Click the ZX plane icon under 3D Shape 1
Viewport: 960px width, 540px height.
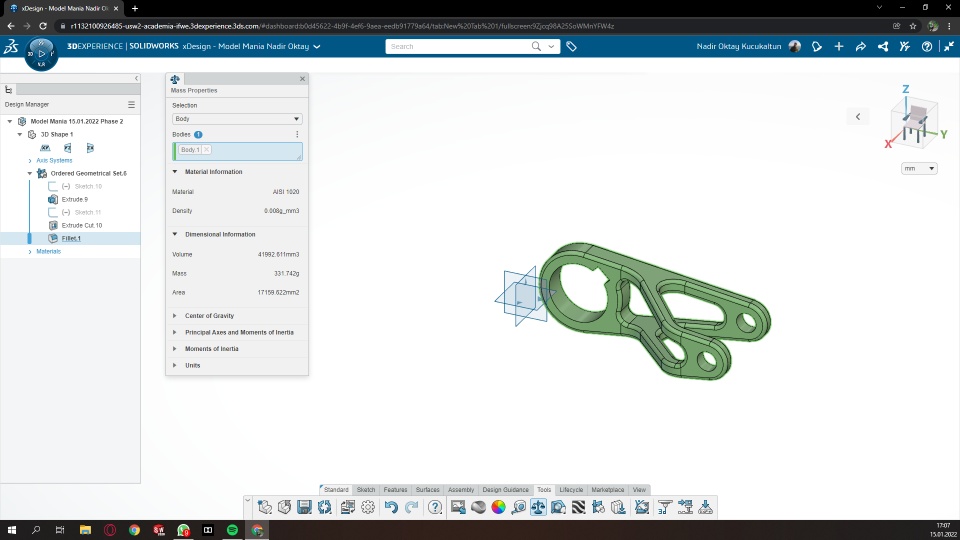90,148
